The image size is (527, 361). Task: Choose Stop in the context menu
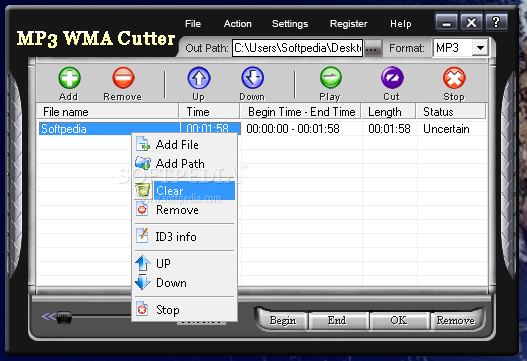185,310
